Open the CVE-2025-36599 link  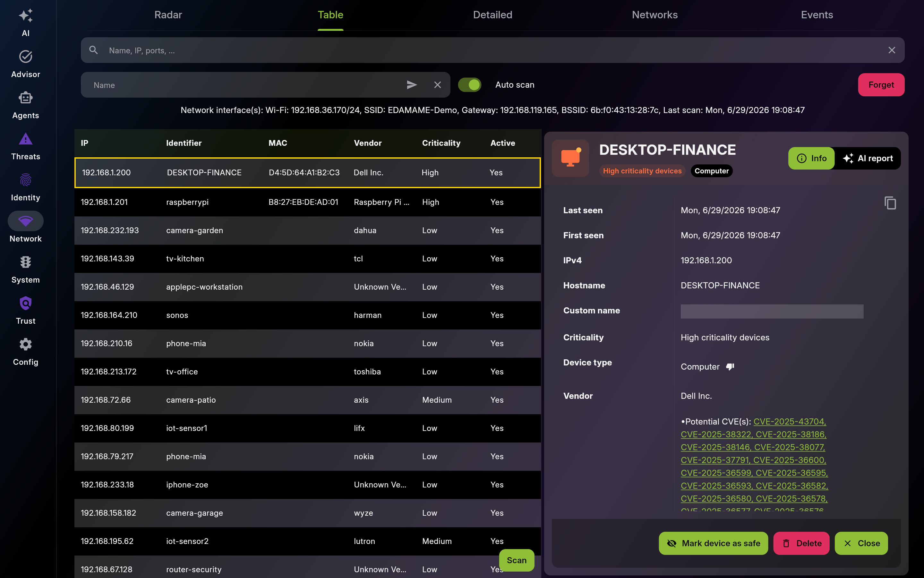(717, 473)
